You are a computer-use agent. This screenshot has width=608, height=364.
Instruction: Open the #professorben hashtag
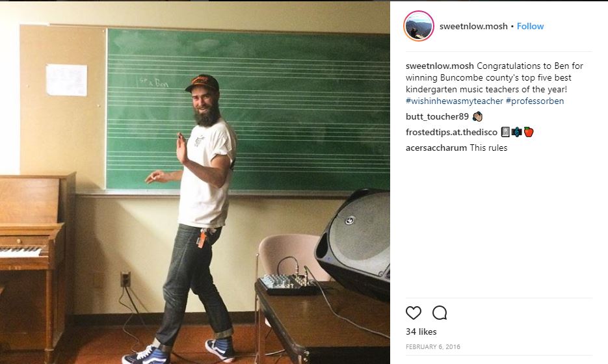click(x=535, y=101)
